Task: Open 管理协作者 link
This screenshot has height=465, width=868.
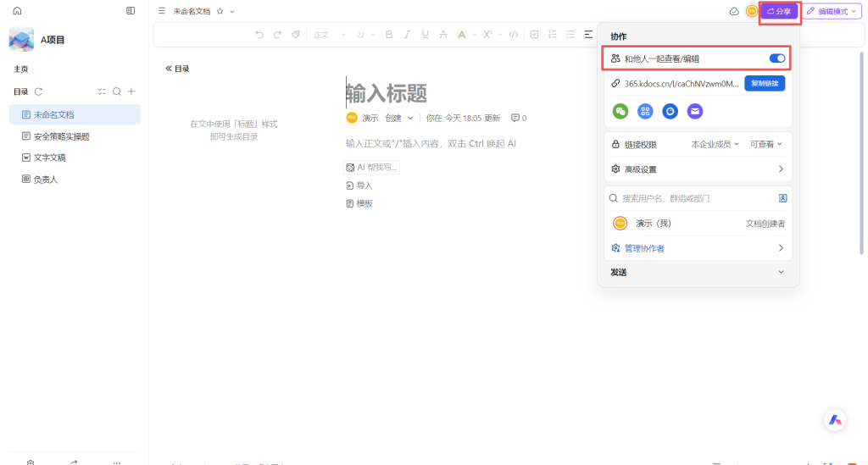Action: (698, 248)
